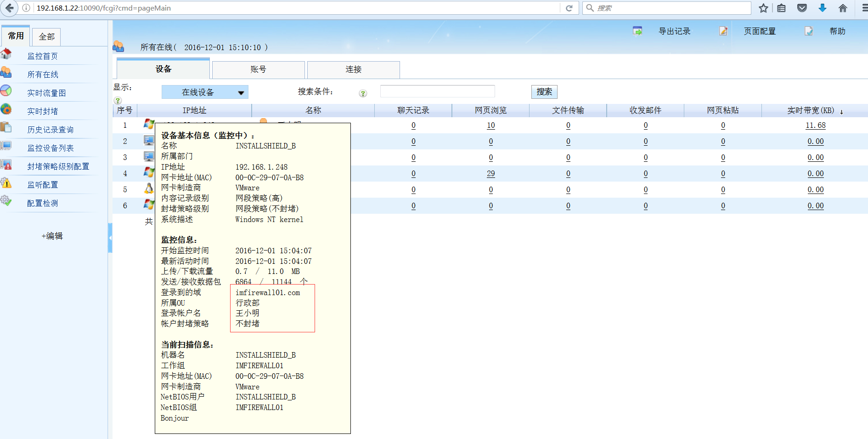Open the 在线设备 display dropdown
The height and width of the screenshot is (439, 868).
[x=205, y=92]
